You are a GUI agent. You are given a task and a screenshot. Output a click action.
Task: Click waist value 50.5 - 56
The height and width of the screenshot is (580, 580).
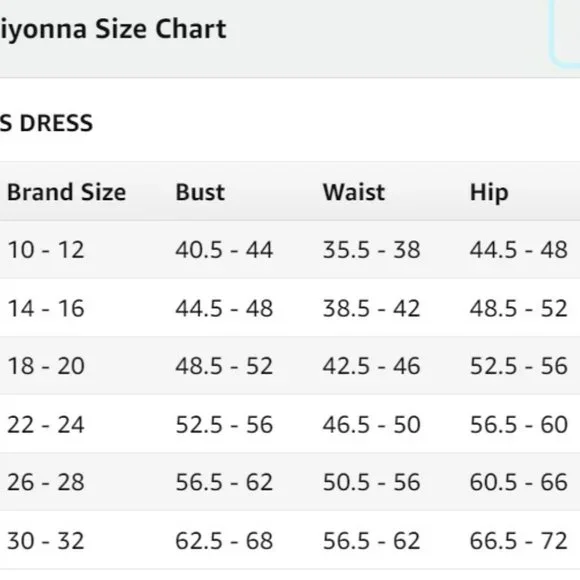[371, 482]
